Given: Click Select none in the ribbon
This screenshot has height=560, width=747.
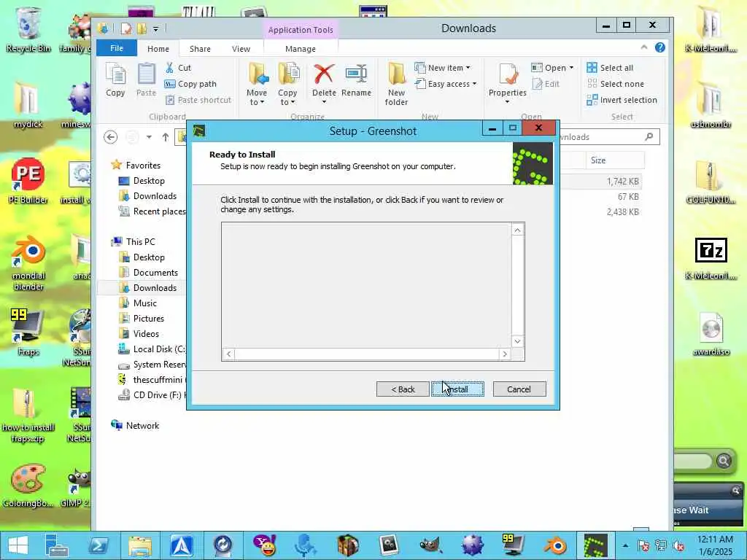Looking at the screenshot, I should [616, 84].
